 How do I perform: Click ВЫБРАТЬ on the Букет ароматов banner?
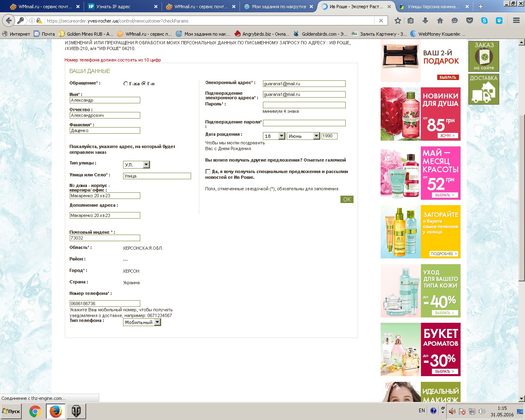445,372
